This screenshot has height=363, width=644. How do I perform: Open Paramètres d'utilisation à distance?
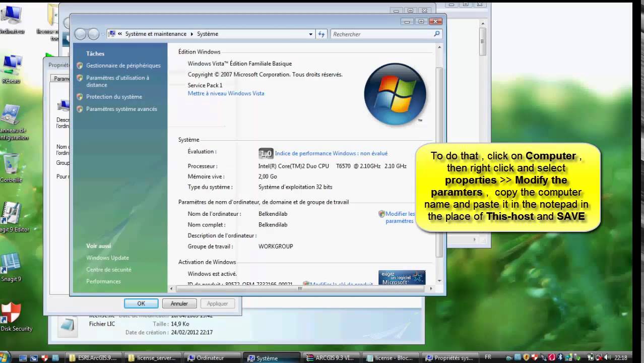117,81
